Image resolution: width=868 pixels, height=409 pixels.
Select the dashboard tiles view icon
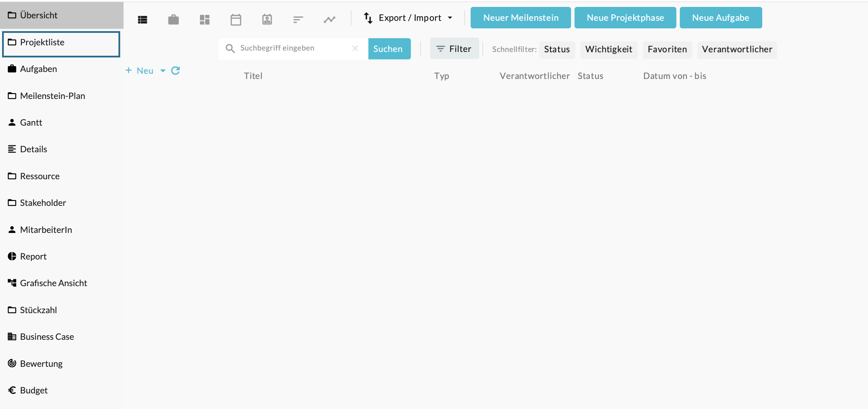coord(205,20)
